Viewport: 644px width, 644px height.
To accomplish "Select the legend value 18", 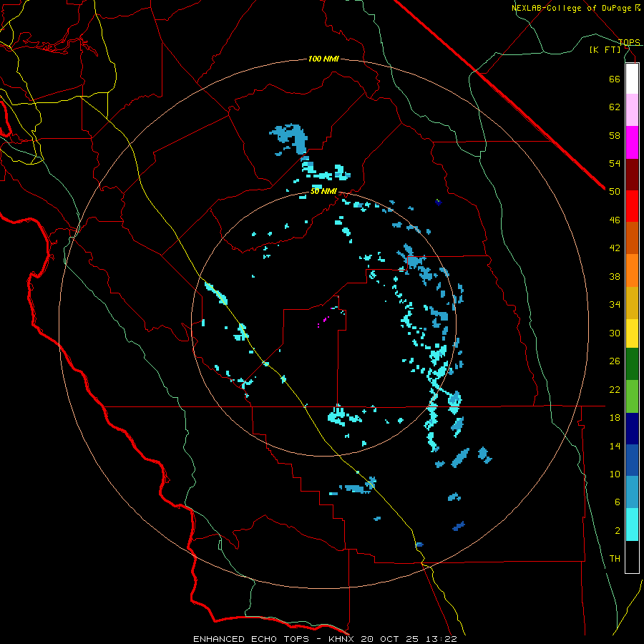I will pyautogui.click(x=615, y=418).
